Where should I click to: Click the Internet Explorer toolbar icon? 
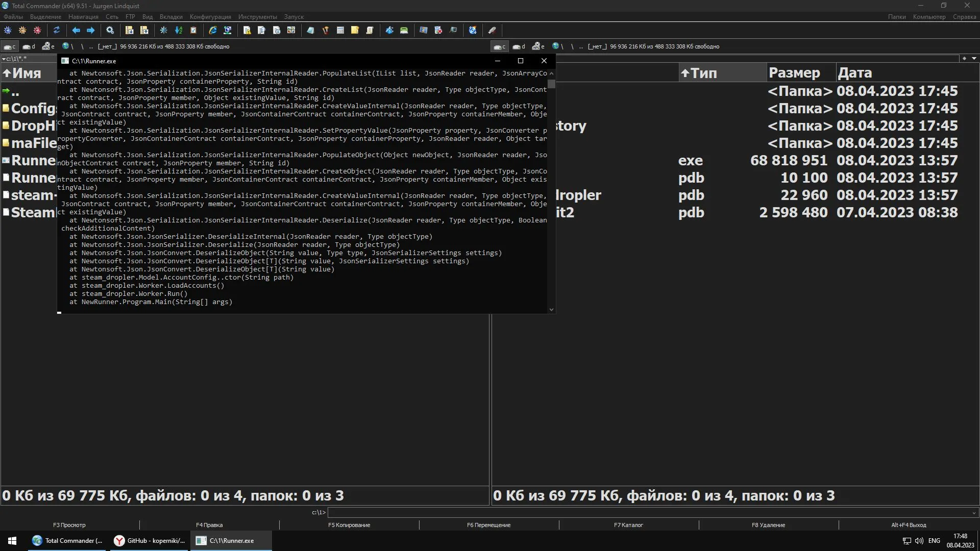pos(213,31)
